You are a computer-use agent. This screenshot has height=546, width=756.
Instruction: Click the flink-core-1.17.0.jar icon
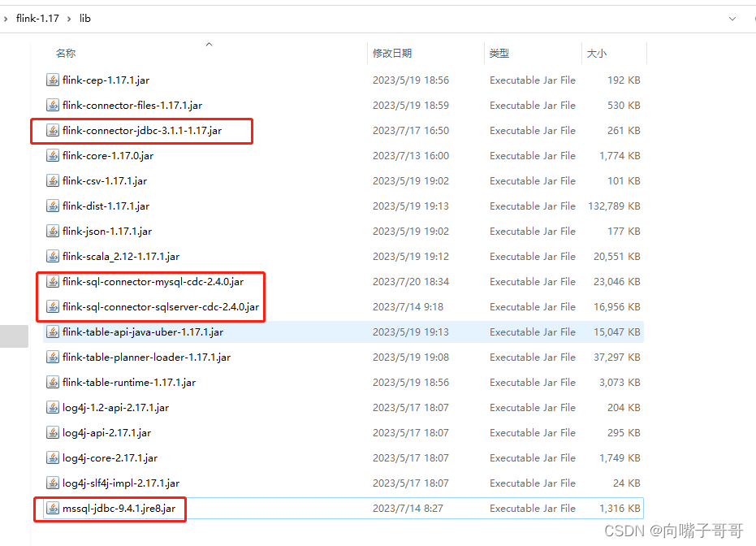click(52, 155)
